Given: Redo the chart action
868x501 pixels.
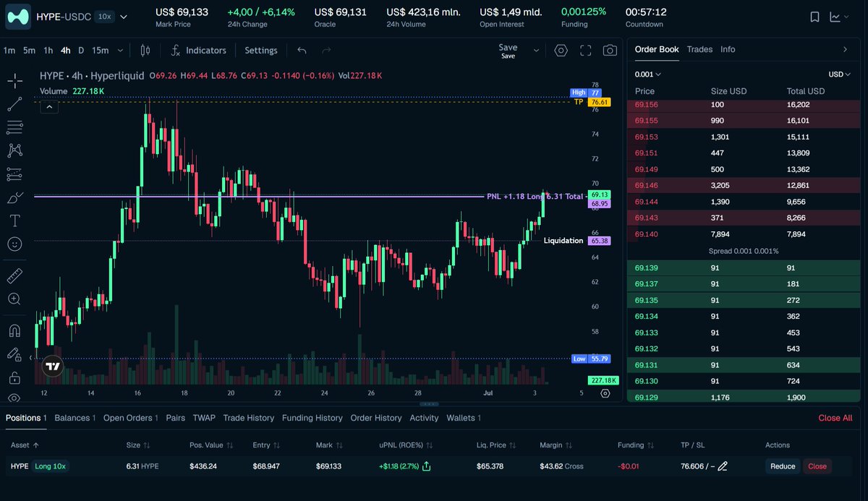Looking at the screenshot, I should coord(326,51).
